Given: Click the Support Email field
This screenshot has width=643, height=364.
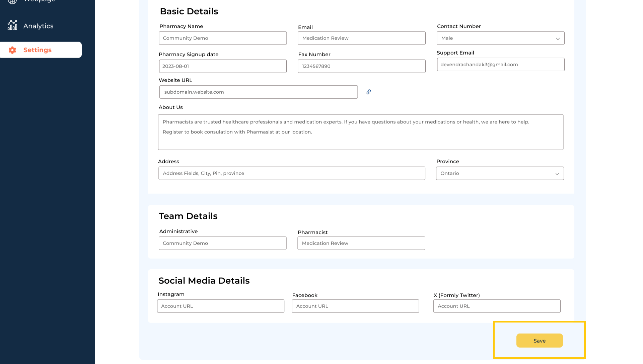Looking at the screenshot, I should [500, 65].
